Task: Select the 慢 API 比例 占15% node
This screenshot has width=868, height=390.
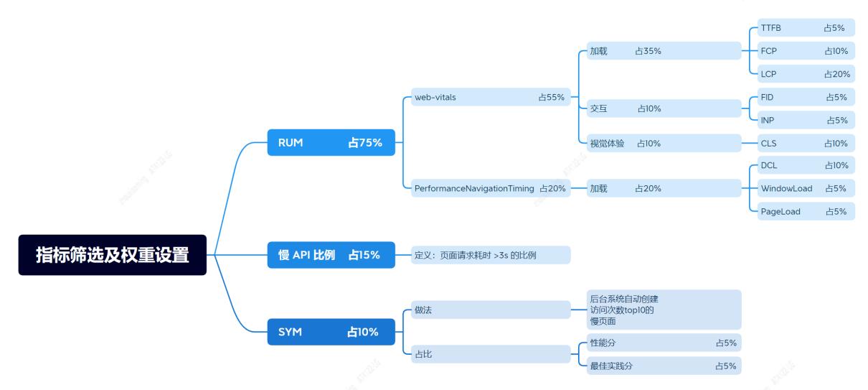Action: point(331,255)
